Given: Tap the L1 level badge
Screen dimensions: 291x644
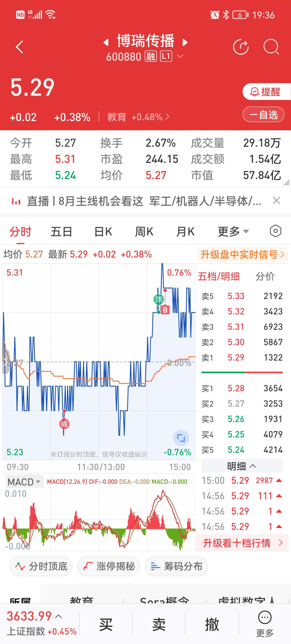Looking at the screenshot, I should (166, 56).
